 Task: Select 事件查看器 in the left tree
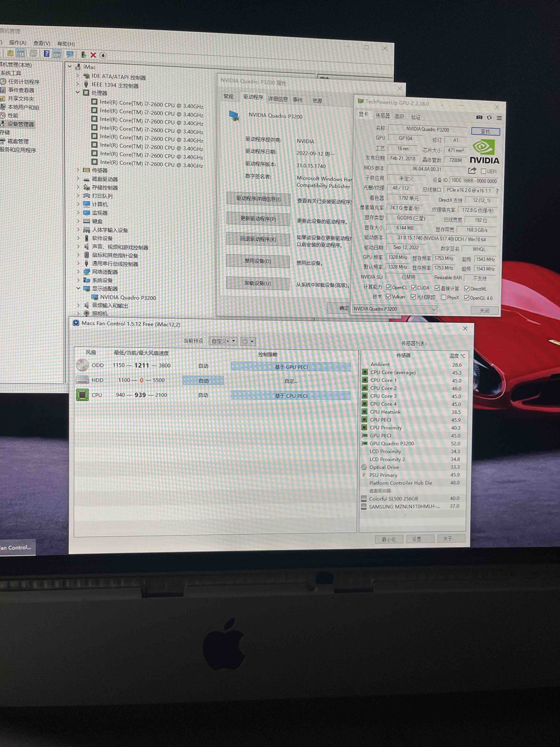coord(21,90)
